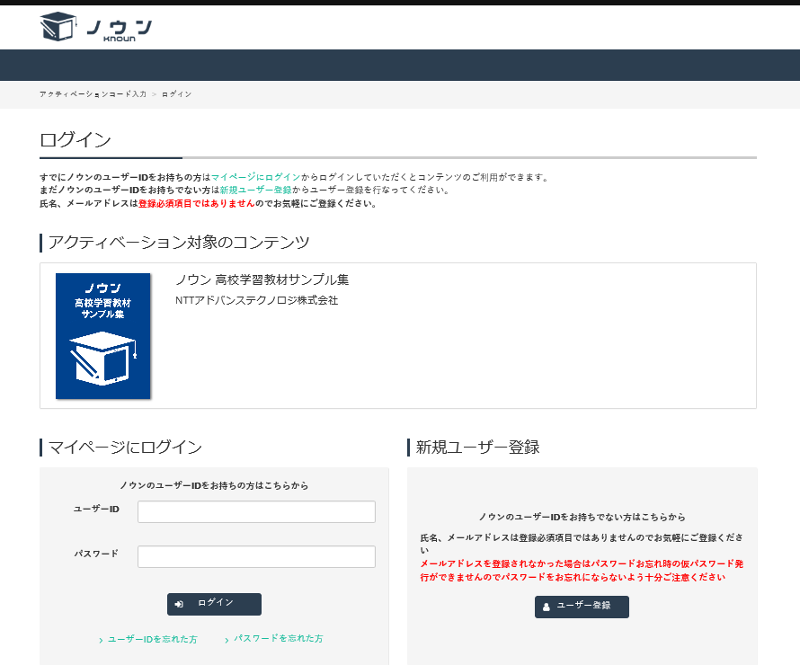Click the 新規ユーザー登録 section heading
This screenshot has height=665, width=800.
[478, 447]
